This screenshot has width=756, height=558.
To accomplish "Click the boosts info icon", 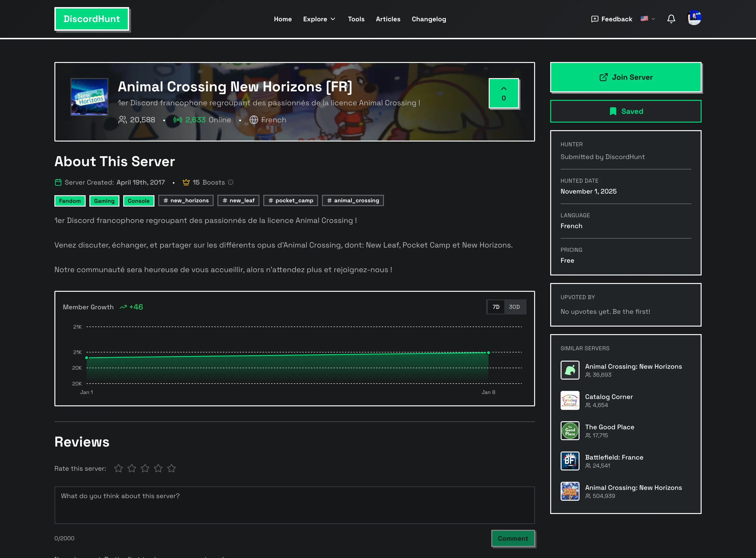I will tap(231, 182).
